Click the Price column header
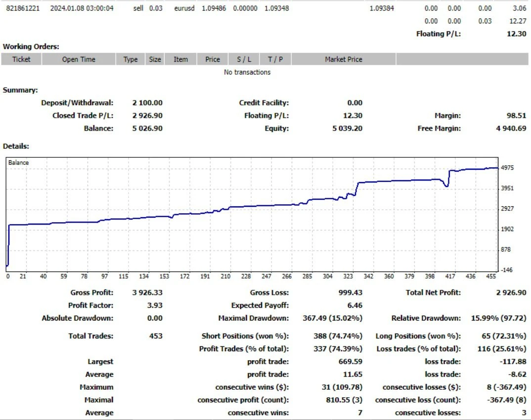 pos(213,59)
